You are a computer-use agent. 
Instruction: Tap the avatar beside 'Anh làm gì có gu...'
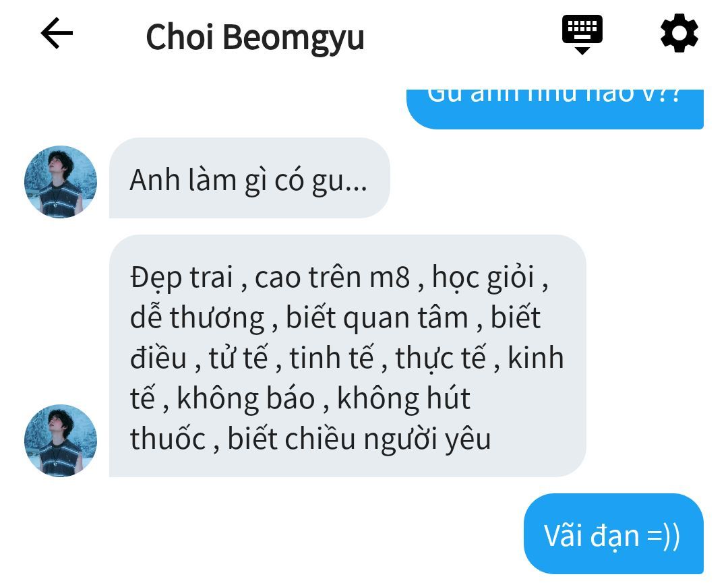(61, 181)
